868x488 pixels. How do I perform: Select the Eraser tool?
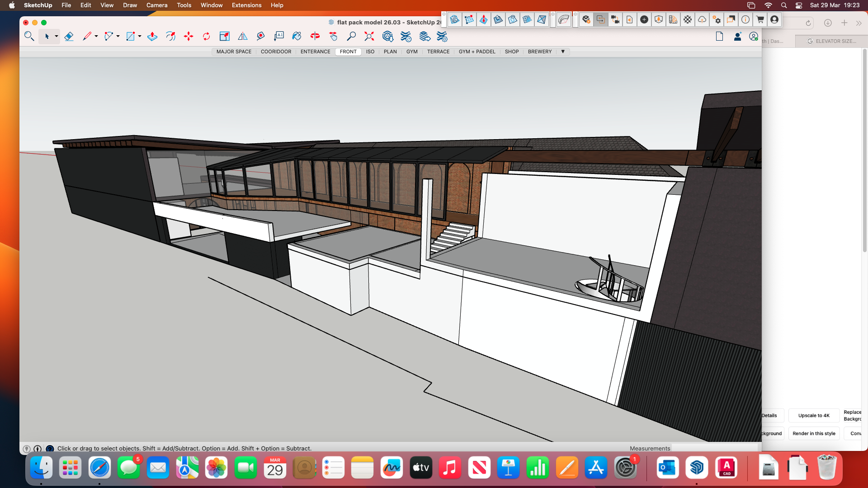(69, 37)
